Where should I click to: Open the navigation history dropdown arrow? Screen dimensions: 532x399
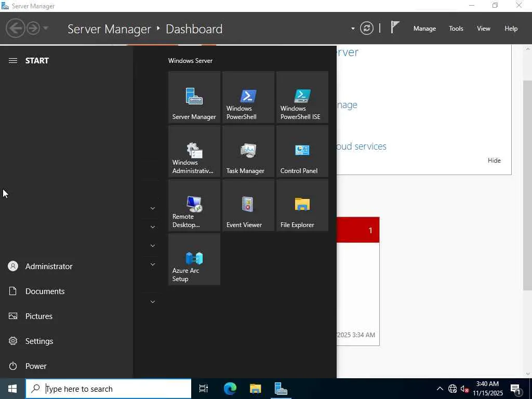[x=46, y=28]
